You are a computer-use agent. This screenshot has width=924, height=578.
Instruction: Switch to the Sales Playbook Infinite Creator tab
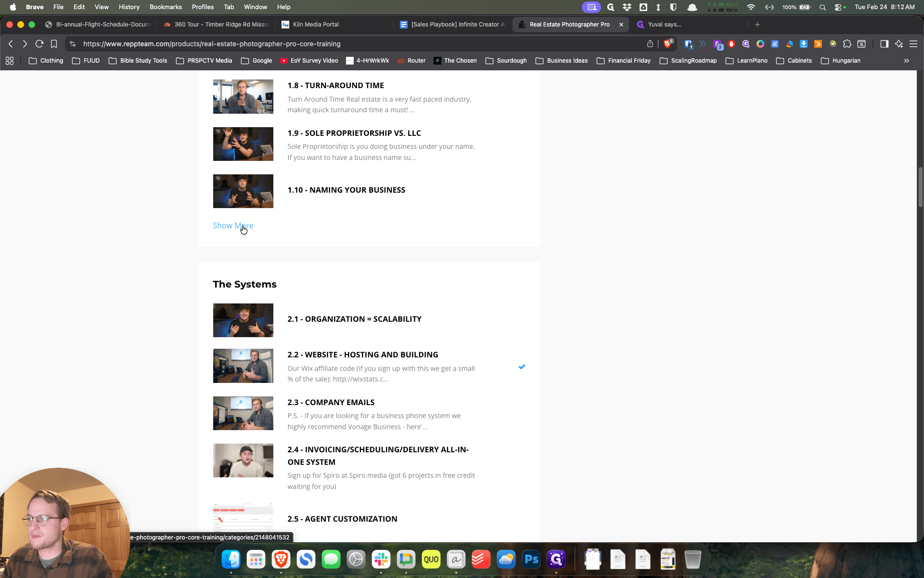(x=453, y=25)
